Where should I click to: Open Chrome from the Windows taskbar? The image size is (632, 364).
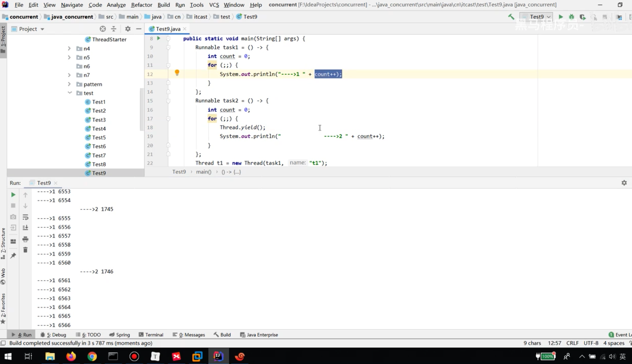click(92, 356)
